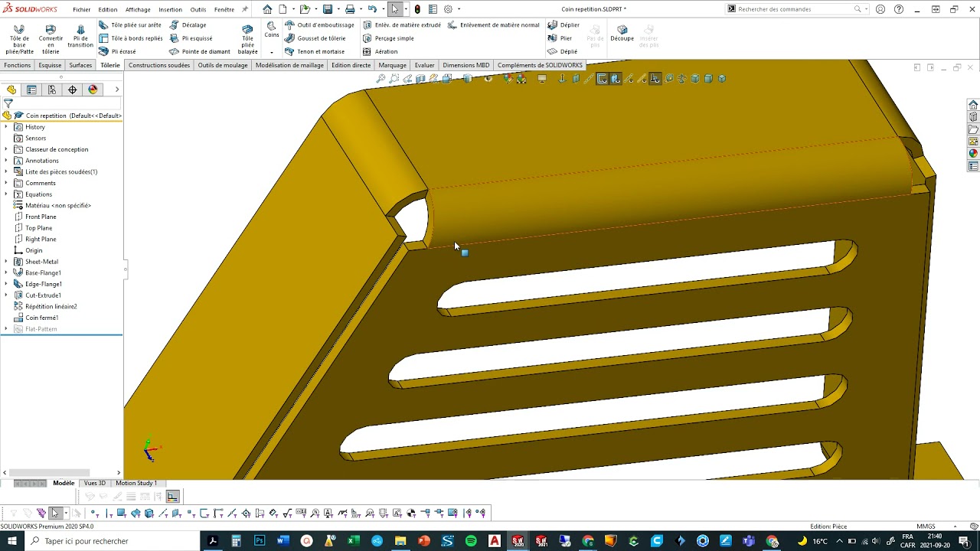Expand Classeur de conception node
Image resolution: width=980 pixels, height=551 pixels.
(6, 149)
